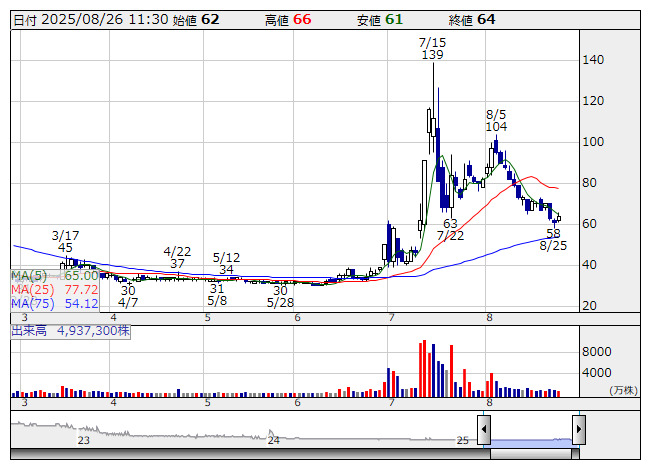Click the 7/15 high label 139
The height and width of the screenshot is (470, 653).
(432, 55)
